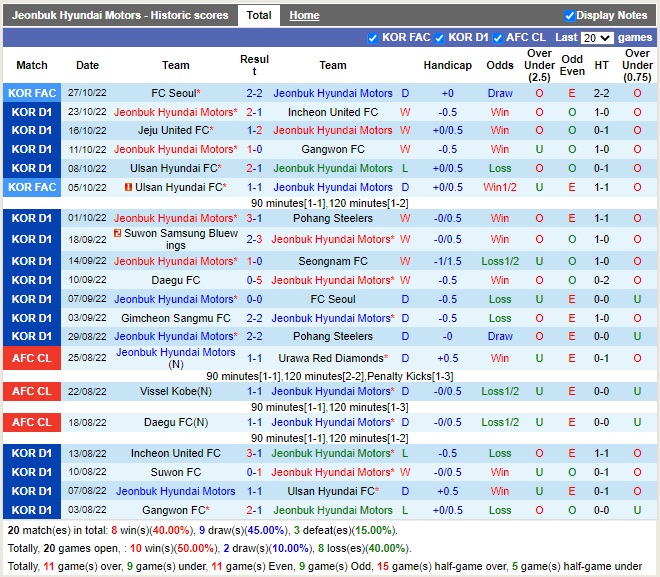Click red card icon beside Suwon Samsung Bluewings

click(118, 233)
